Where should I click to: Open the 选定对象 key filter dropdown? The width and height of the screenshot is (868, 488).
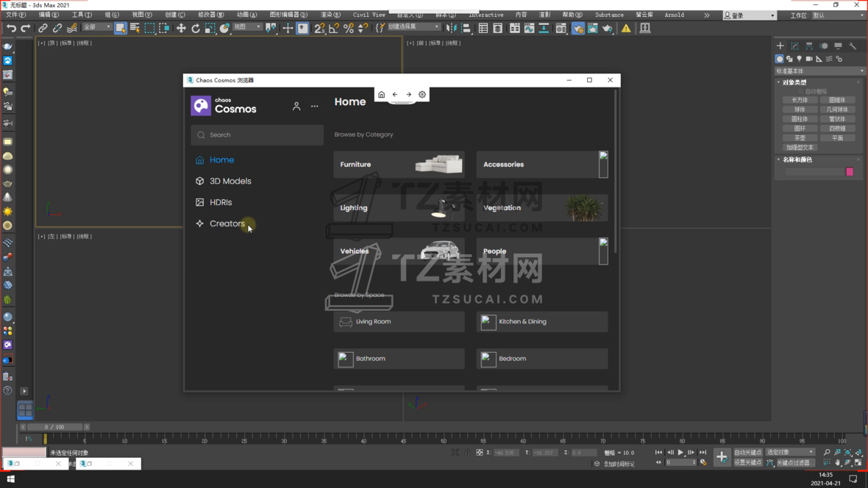click(x=790, y=452)
